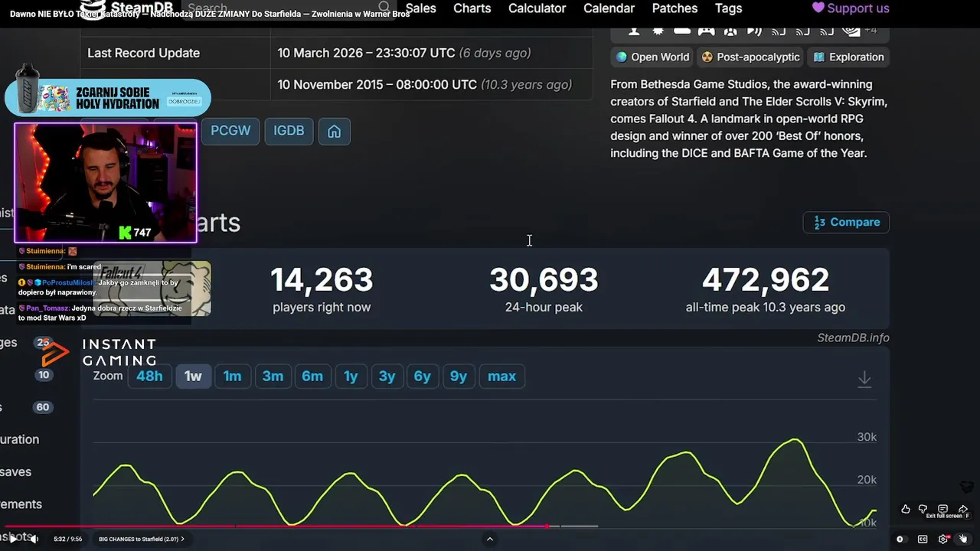Screen dimensions: 980x551
Task: Click the SteamDB logo
Action: coord(128,8)
